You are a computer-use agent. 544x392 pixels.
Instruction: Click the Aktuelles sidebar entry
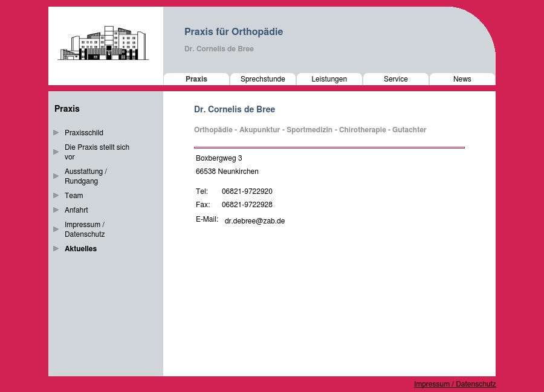pos(80,248)
